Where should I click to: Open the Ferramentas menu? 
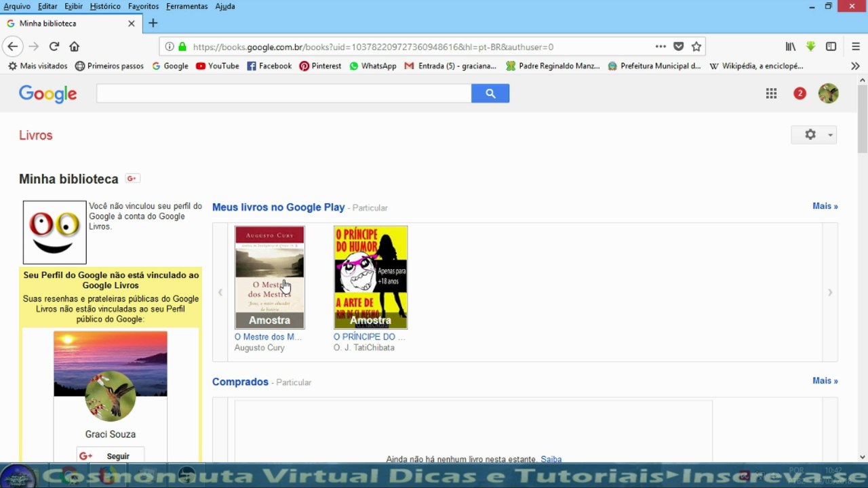(187, 6)
